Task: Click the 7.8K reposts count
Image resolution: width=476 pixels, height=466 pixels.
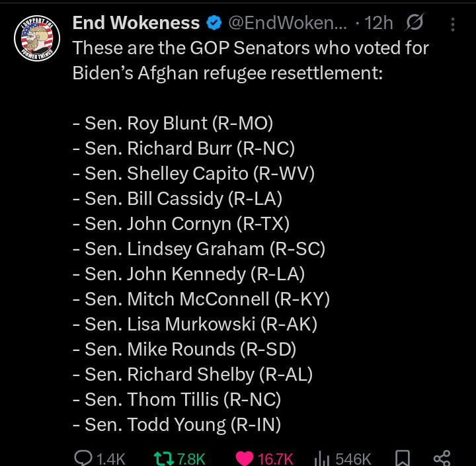Action: click(191, 458)
